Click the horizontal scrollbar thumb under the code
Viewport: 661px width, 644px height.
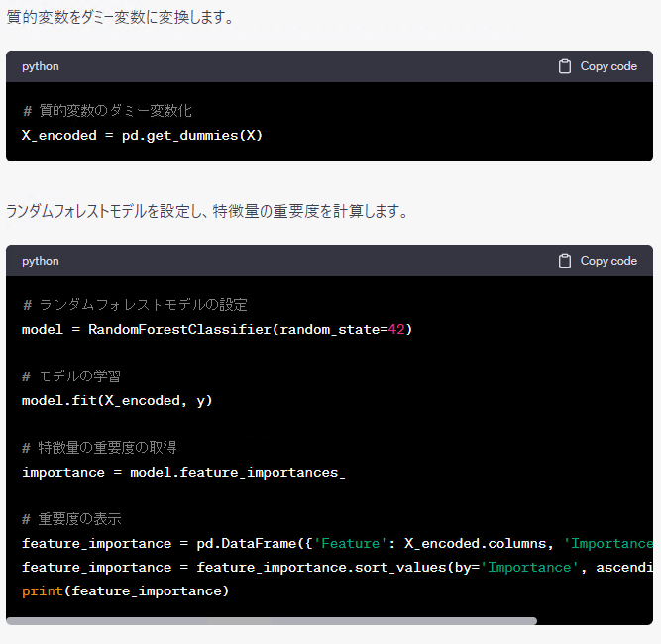point(272,621)
